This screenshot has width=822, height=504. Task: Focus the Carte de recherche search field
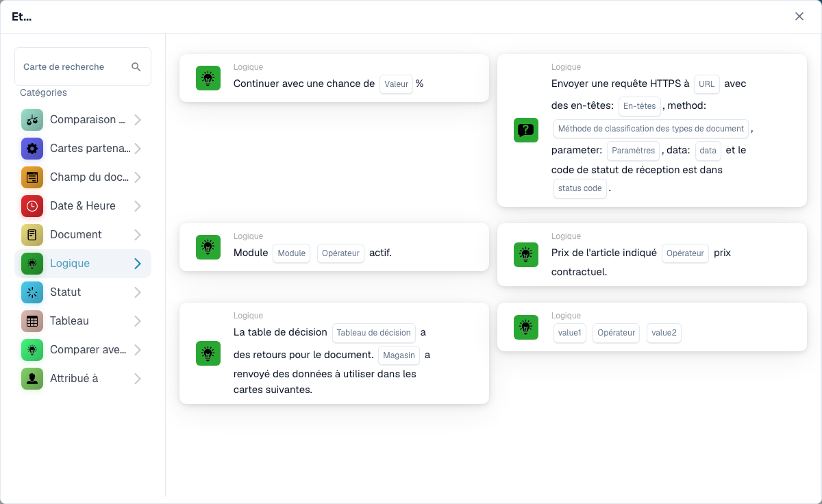click(83, 66)
